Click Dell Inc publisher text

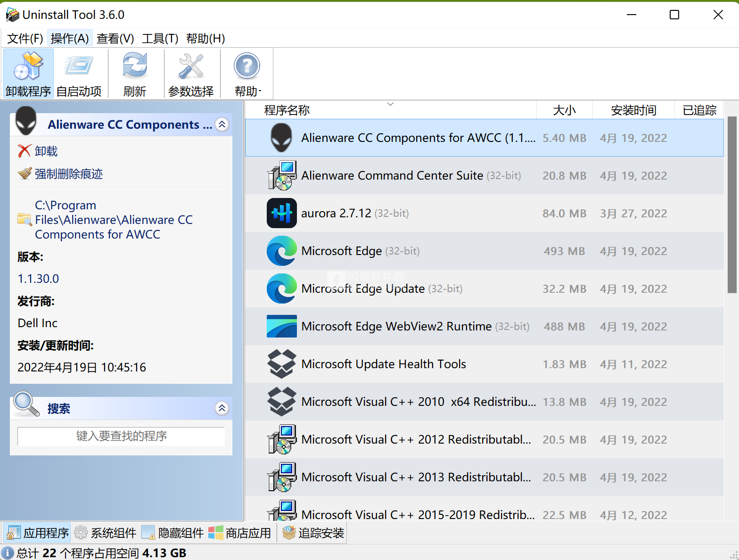38,323
